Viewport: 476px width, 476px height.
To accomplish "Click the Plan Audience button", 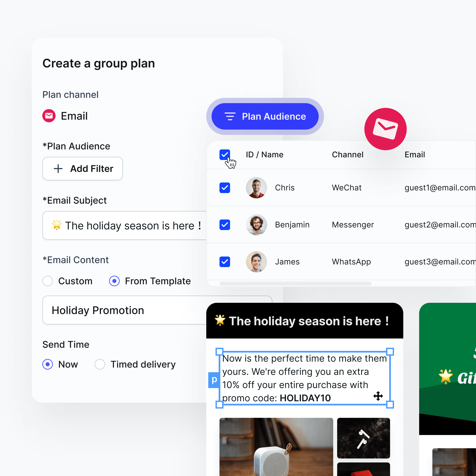I will [265, 116].
